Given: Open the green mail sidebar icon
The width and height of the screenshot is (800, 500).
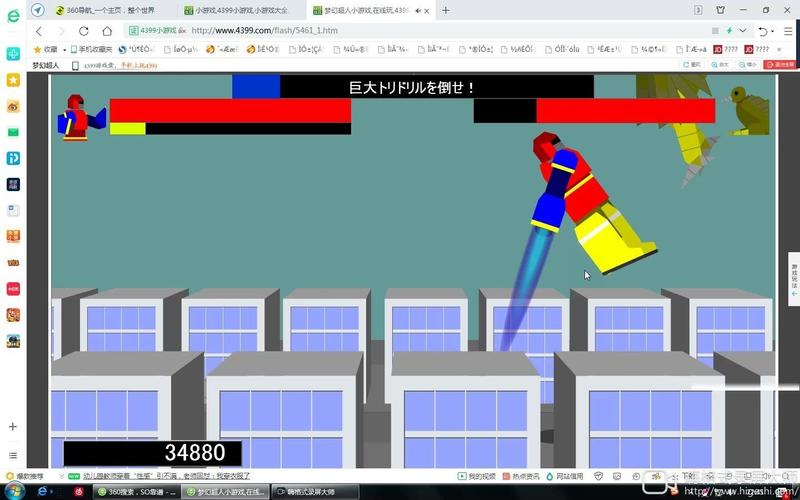Looking at the screenshot, I should click(x=13, y=132).
